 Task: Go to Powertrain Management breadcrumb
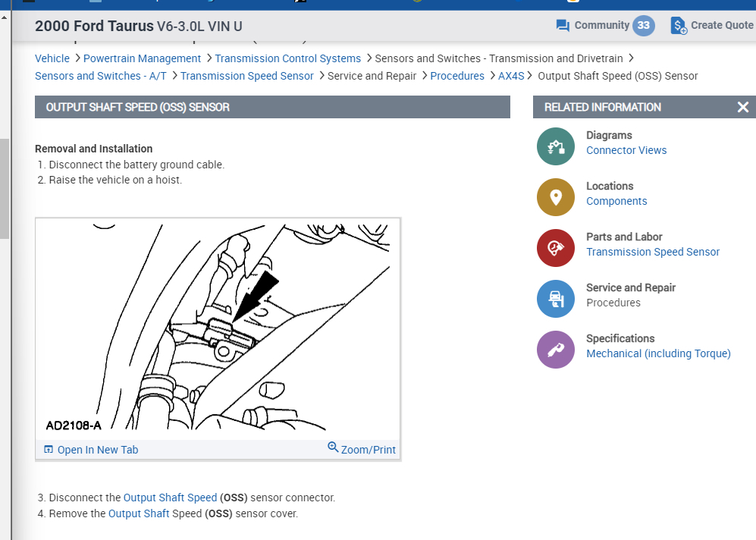tap(142, 58)
